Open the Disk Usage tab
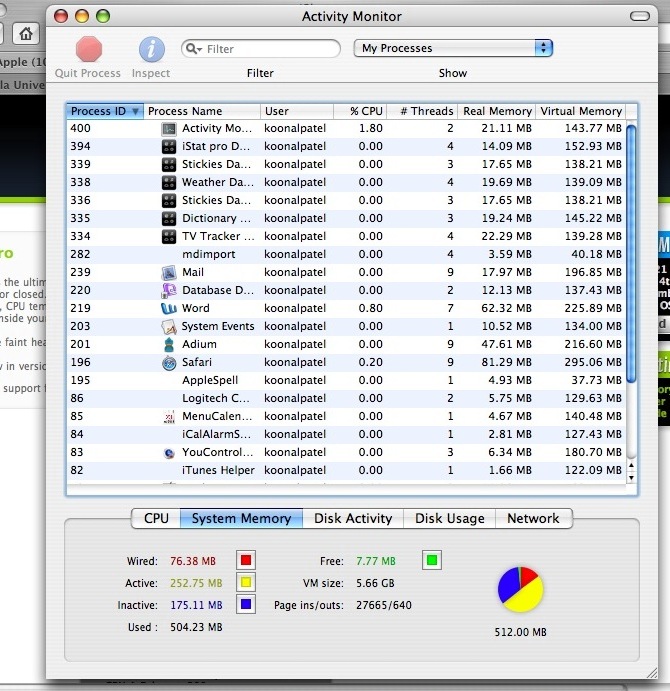670x691 pixels. click(450, 518)
